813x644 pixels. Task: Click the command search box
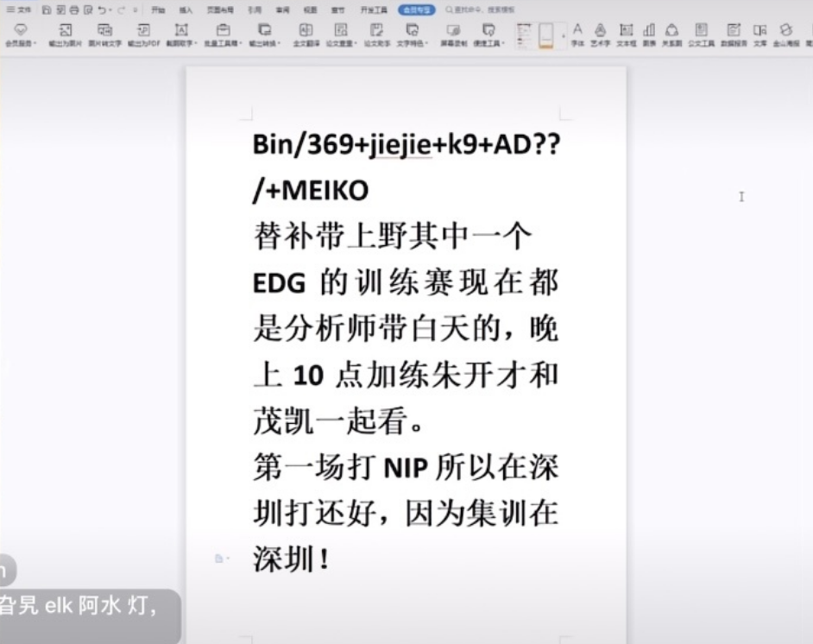tap(480, 9)
